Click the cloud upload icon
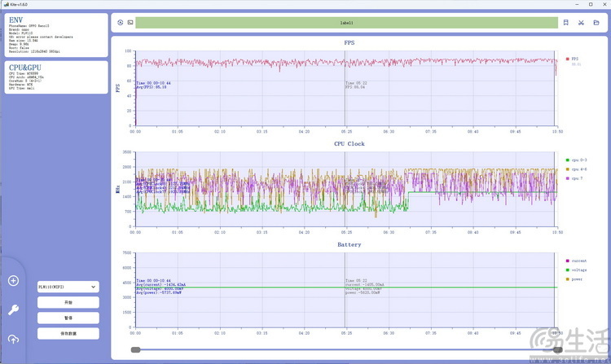Viewport: 611px width, 364px height. click(x=13, y=339)
